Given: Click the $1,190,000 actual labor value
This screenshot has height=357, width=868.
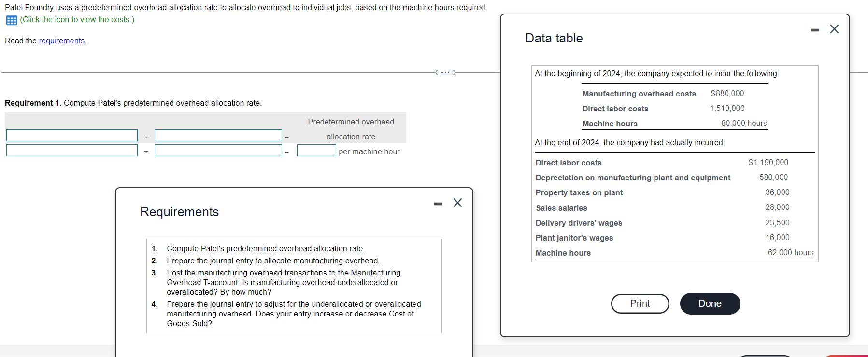Looking at the screenshot, I should pos(768,163).
